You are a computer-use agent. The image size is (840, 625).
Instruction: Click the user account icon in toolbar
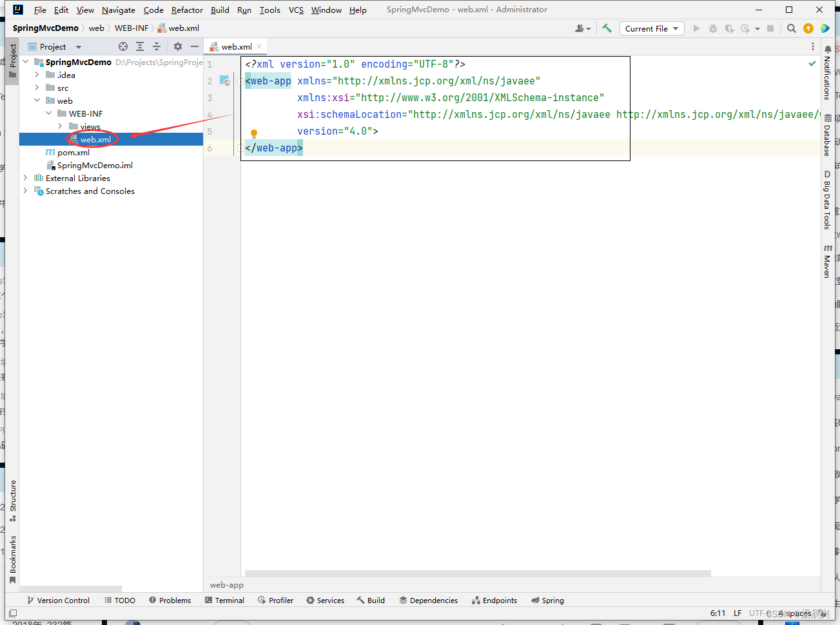(583, 28)
